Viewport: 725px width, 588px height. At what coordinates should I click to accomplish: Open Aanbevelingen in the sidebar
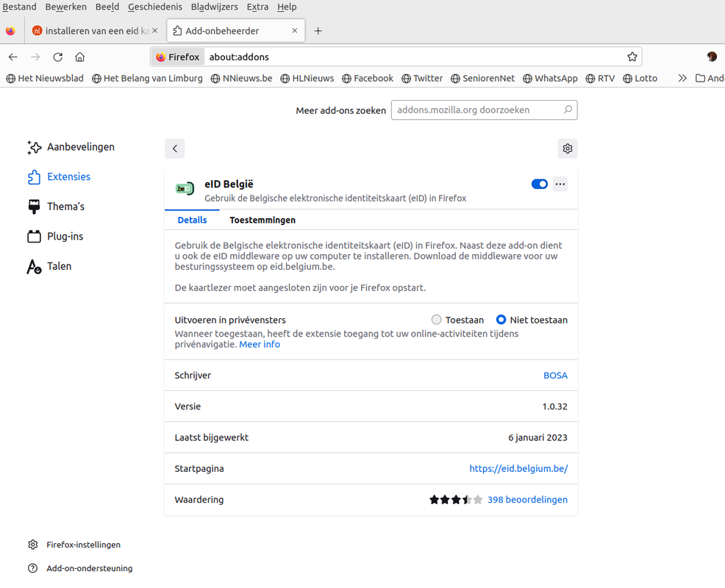(x=71, y=147)
